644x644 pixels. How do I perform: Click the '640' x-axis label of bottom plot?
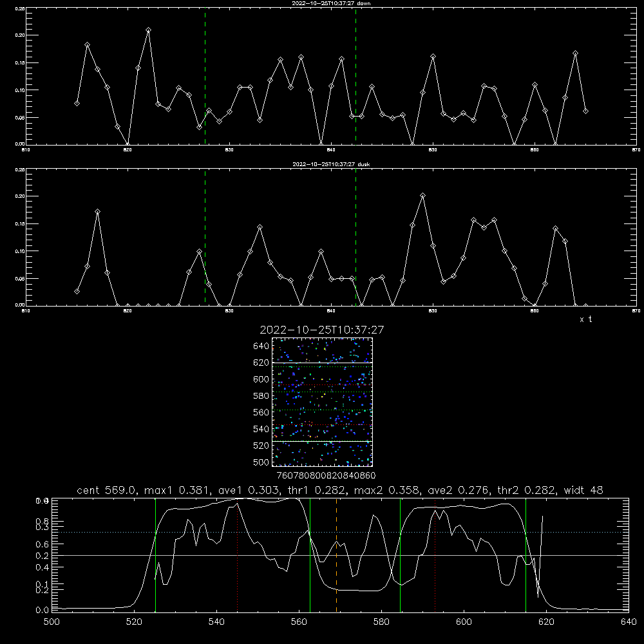coord(629,622)
